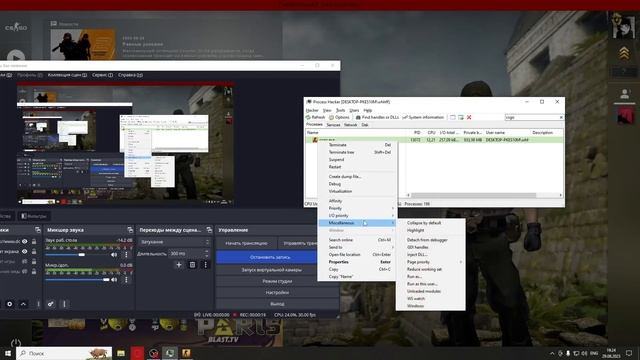Open Services tab in Process Hacker

[333, 125]
